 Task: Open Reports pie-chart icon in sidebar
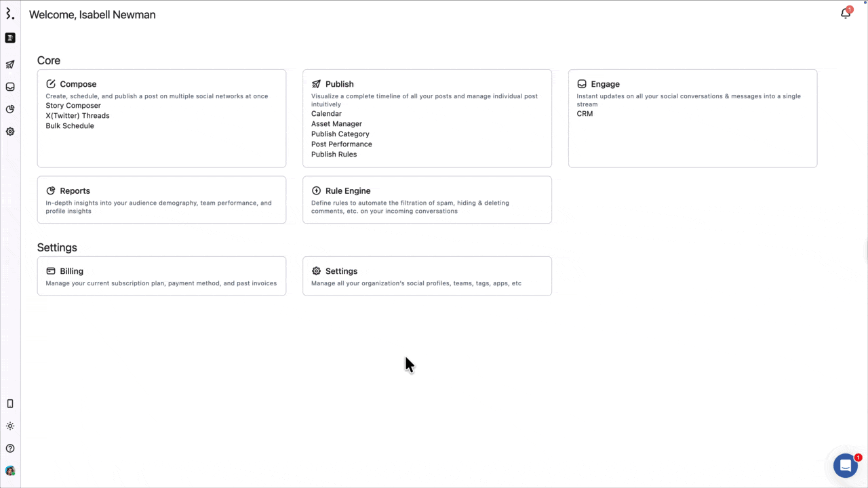pos(10,109)
